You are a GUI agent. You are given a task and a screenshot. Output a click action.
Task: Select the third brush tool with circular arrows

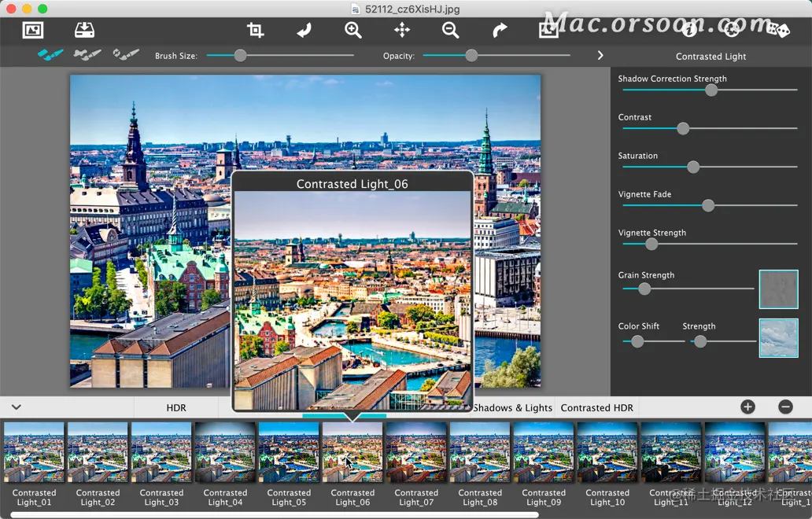(x=126, y=54)
